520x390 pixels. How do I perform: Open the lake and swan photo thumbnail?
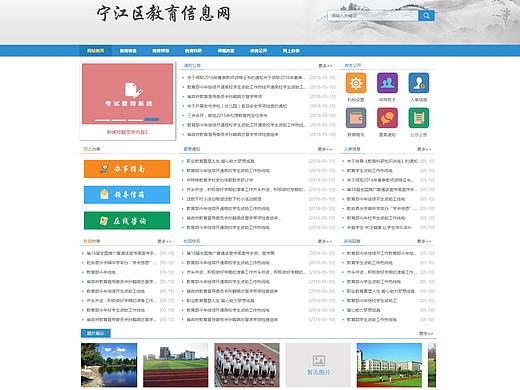[x=109, y=365]
